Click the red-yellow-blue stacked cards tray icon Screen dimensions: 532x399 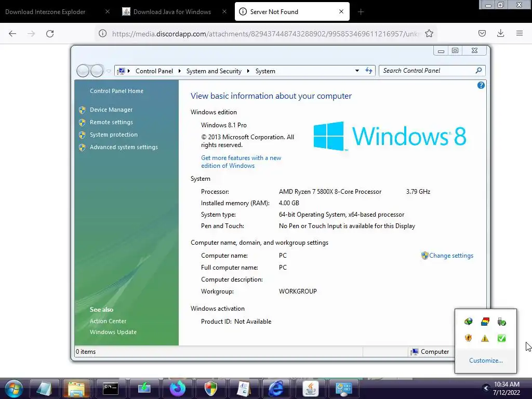[485, 321]
